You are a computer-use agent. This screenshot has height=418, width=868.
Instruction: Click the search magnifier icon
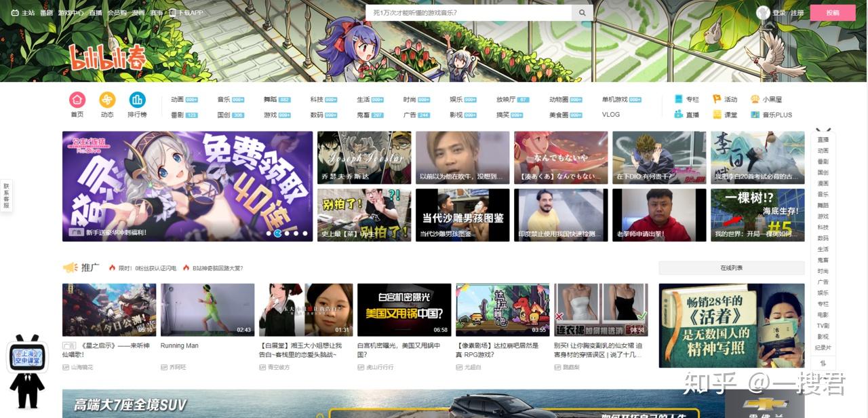(583, 13)
